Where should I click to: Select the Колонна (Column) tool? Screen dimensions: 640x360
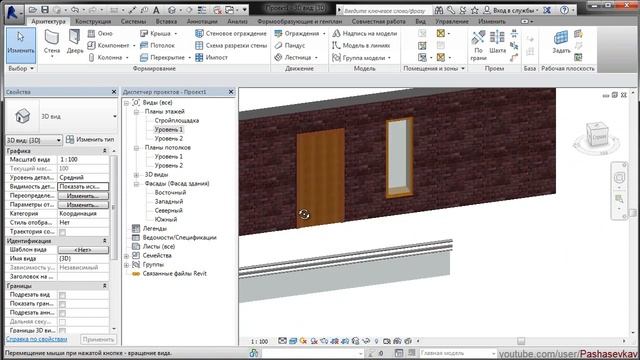tap(106, 58)
